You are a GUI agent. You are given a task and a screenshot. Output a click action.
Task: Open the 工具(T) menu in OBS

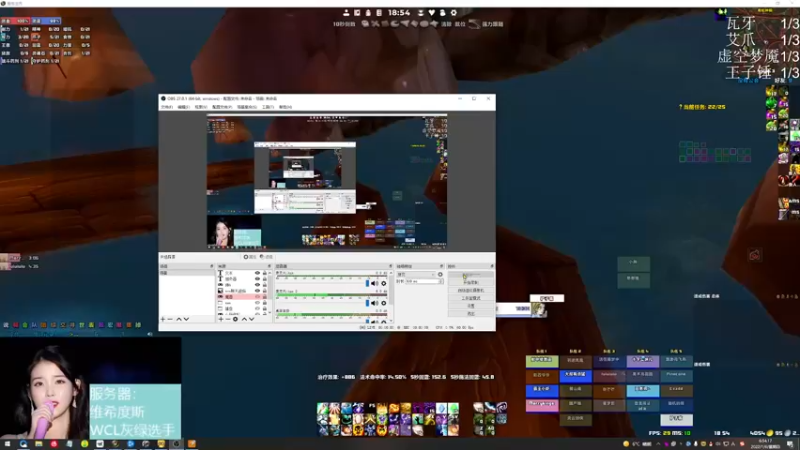pyautogui.click(x=268, y=107)
